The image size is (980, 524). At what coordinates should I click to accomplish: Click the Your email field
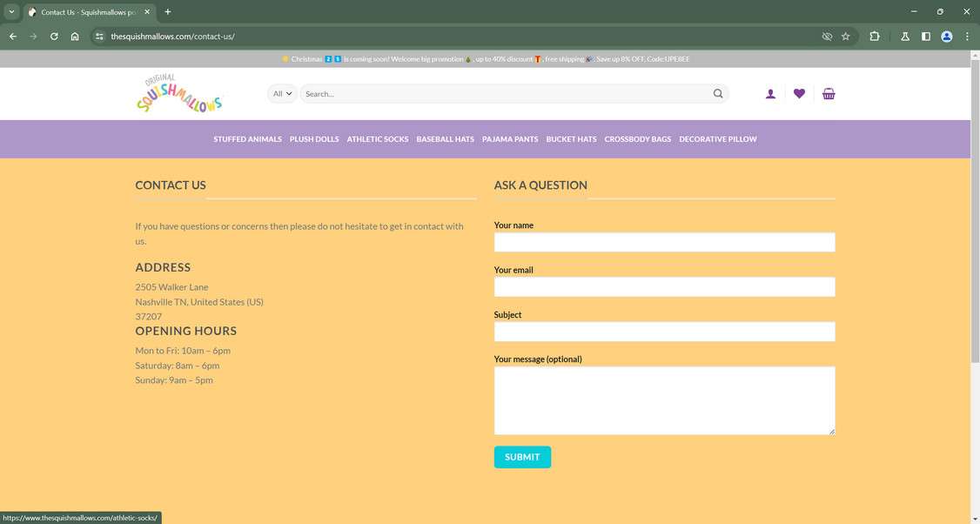(x=664, y=287)
